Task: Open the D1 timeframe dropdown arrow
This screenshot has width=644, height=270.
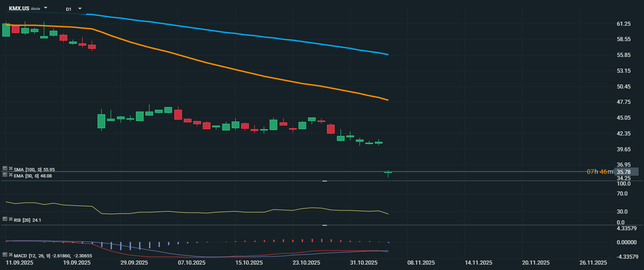Action: tap(80, 9)
